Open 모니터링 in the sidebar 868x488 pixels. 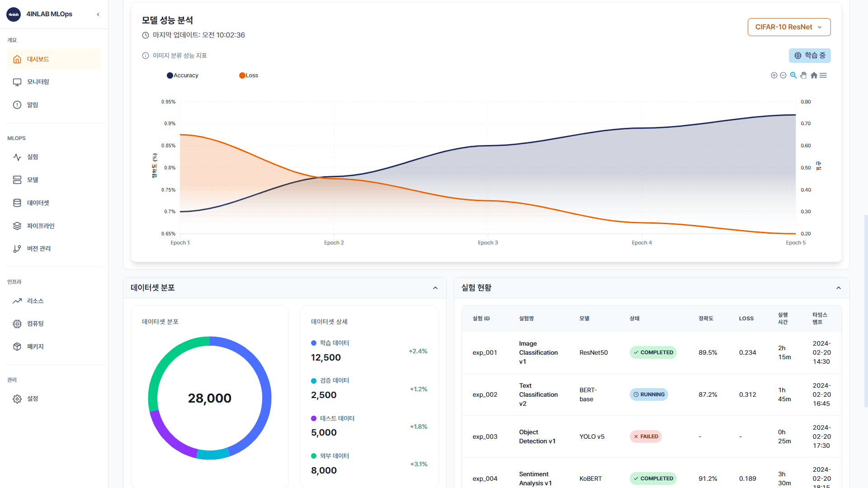pyautogui.click(x=38, y=82)
